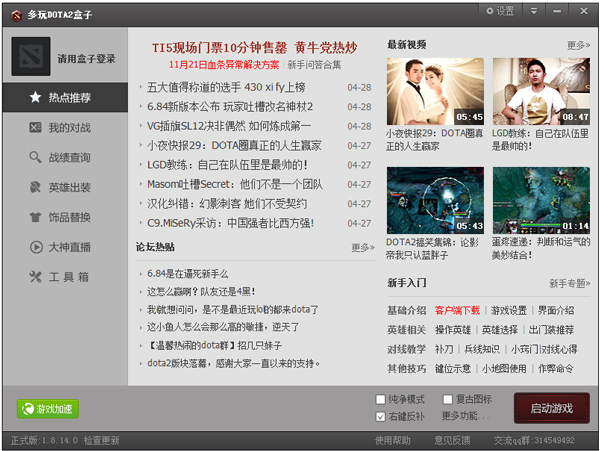Open 战绩查询 search in sidebar
600x451 pixels.
point(64,158)
